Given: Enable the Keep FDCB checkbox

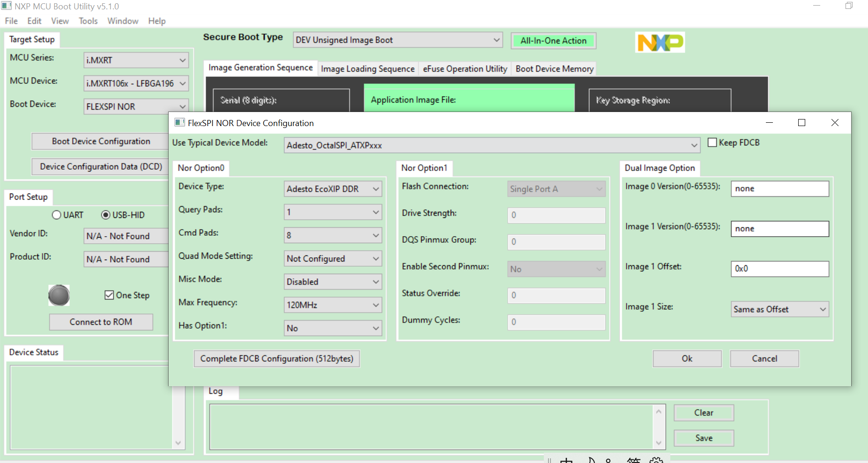Looking at the screenshot, I should pos(712,142).
